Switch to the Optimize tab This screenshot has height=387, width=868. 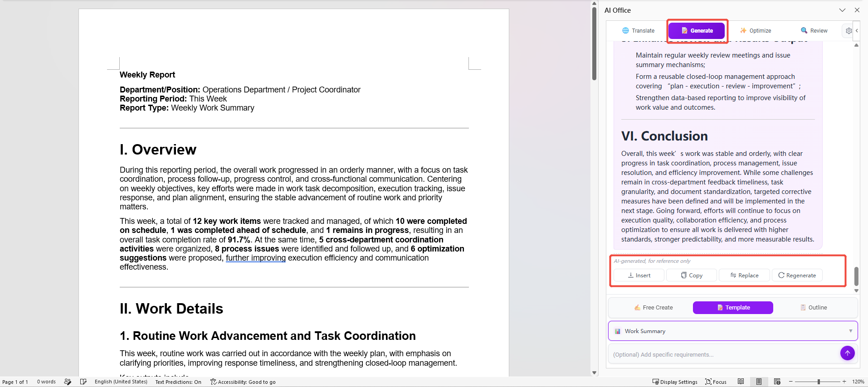click(756, 31)
